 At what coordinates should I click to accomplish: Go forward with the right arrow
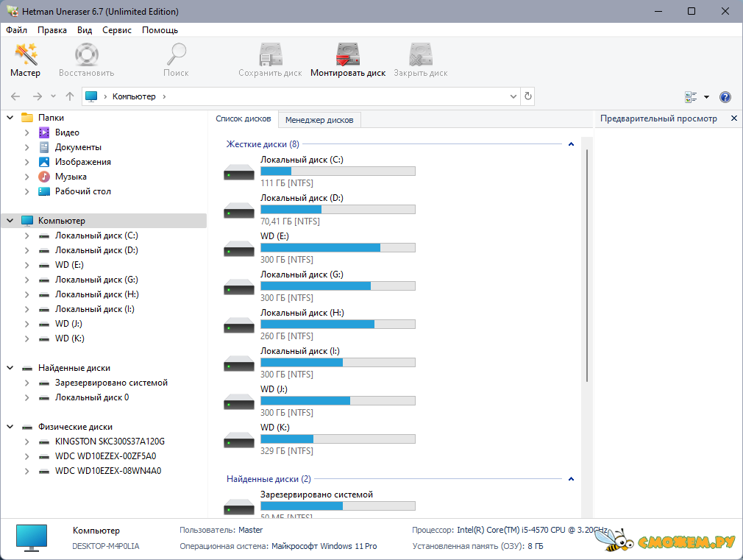click(x=38, y=96)
